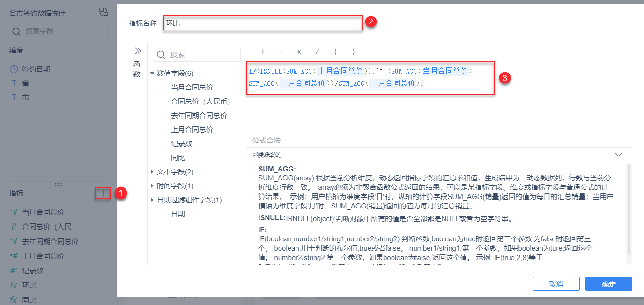
Task: Click the 函数 vertical label
Action: coord(137,69)
